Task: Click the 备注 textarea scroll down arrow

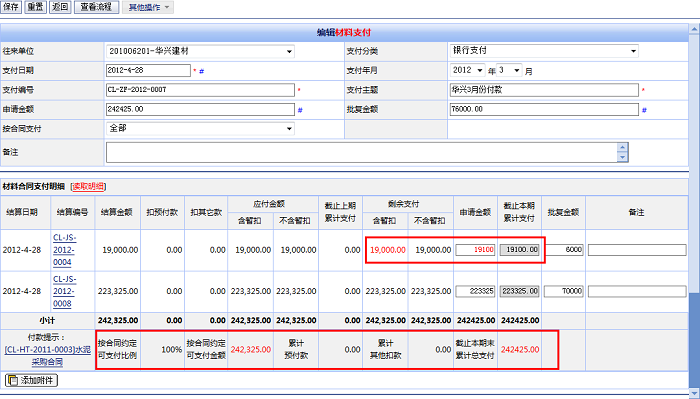Action: pos(623,157)
